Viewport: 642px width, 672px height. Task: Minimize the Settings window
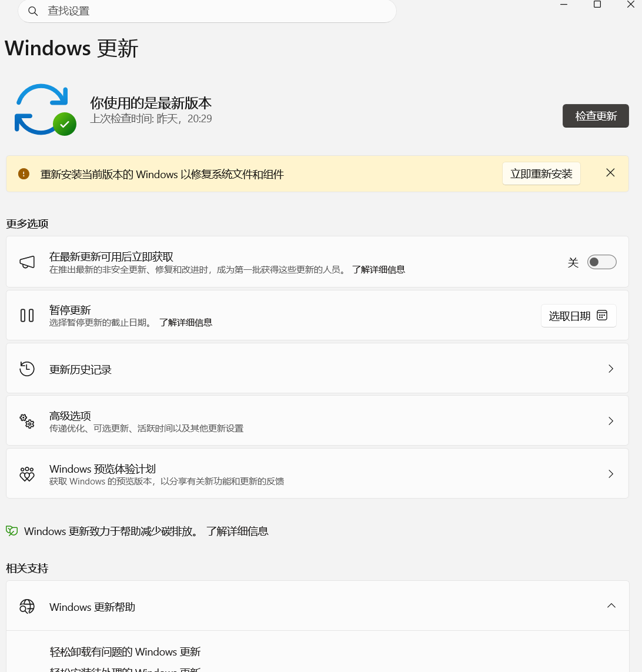[x=564, y=5]
